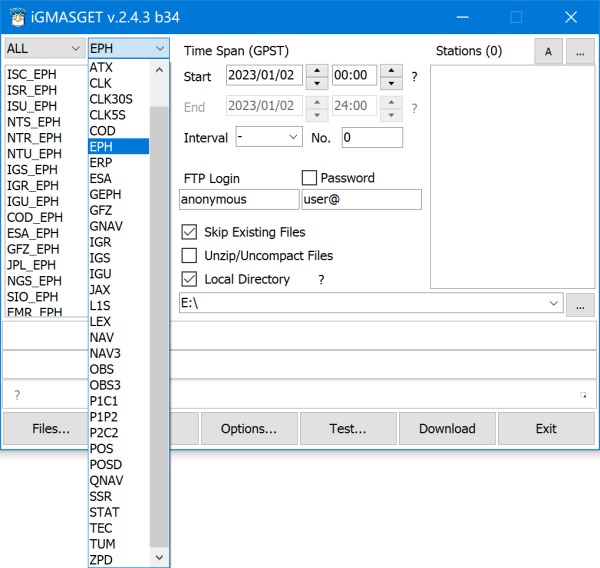
Task: Click the question mark next to Local Directory
Action: pos(321,280)
